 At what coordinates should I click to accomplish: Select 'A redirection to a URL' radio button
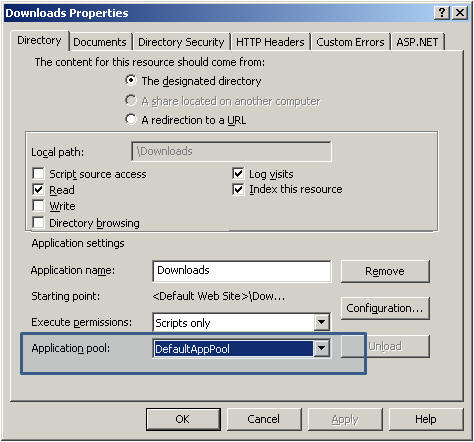click(131, 119)
